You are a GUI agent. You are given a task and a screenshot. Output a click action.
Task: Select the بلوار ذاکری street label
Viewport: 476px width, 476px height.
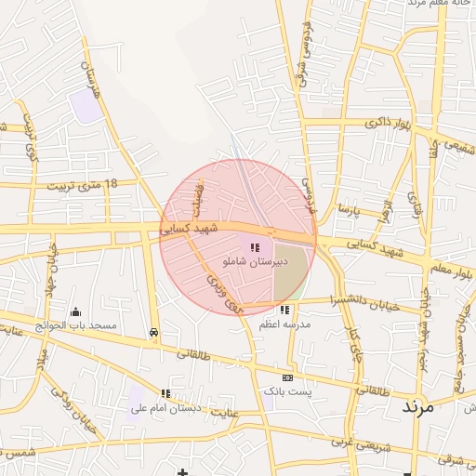pyautogui.click(x=388, y=124)
